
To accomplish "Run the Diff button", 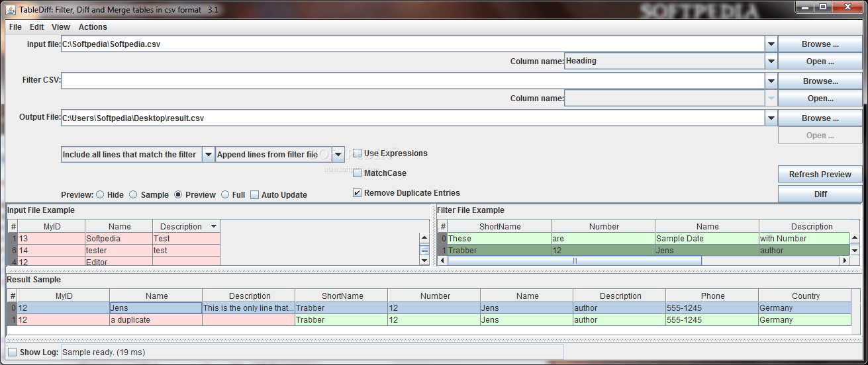I will (820, 194).
